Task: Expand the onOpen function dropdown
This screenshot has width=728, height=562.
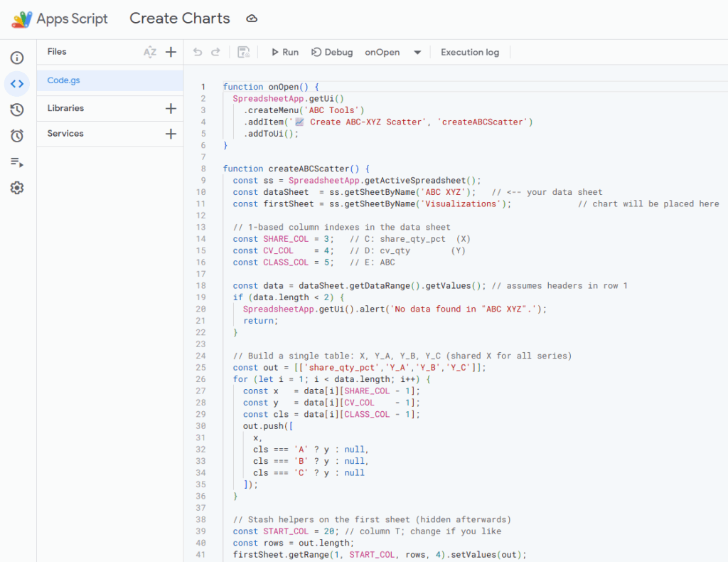Action: pos(417,53)
